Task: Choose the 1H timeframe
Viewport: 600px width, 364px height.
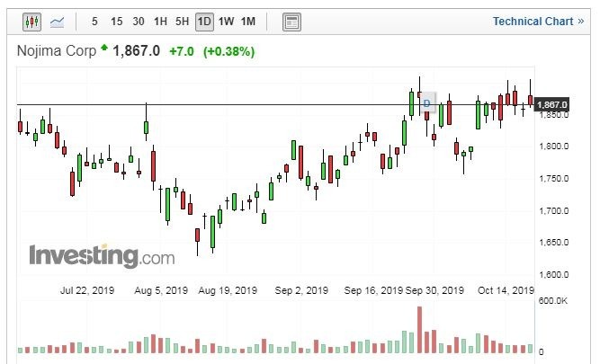Action: tap(160, 22)
